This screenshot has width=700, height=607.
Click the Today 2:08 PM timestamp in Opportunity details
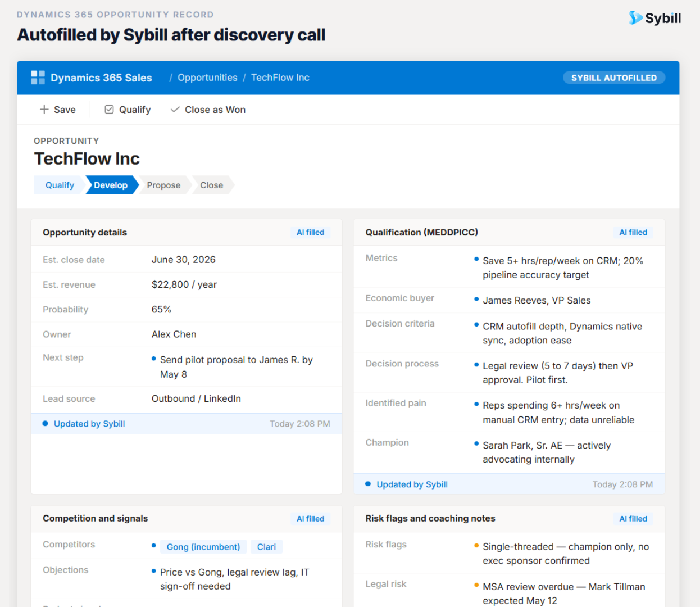tap(300, 424)
